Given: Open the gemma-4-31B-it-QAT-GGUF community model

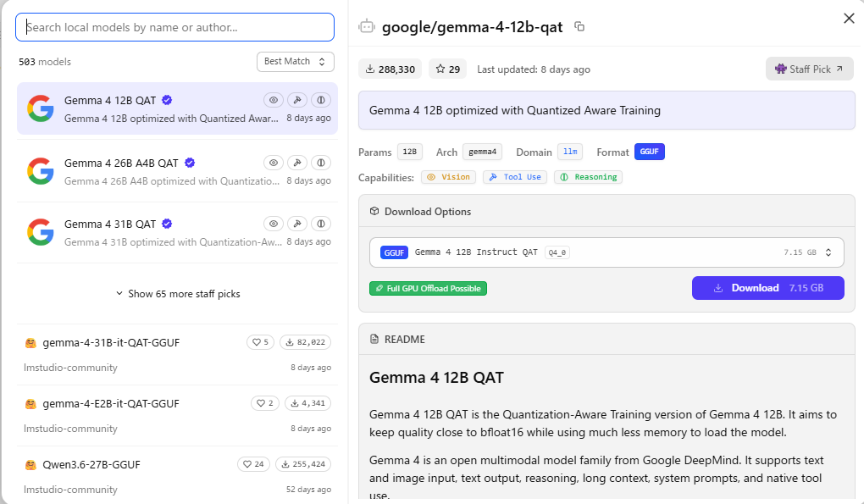Looking at the screenshot, I should click(177, 354).
